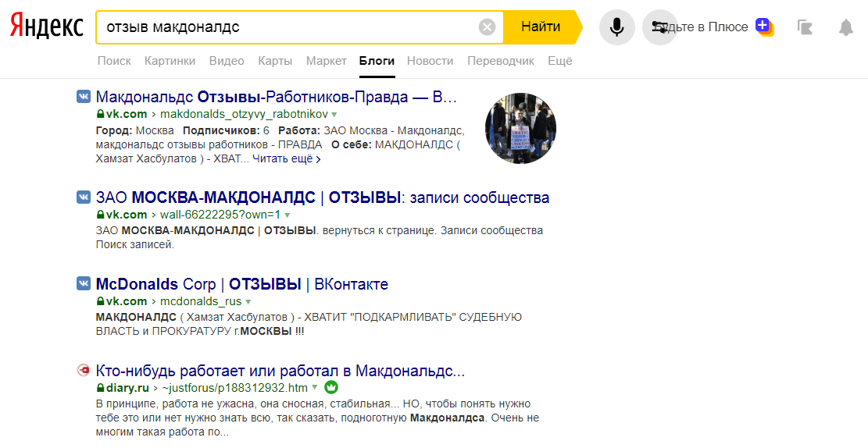The height and width of the screenshot is (448, 868).
Task: Click makdonalds_otzyvy_rabotnikov URL path
Action: (244, 115)
